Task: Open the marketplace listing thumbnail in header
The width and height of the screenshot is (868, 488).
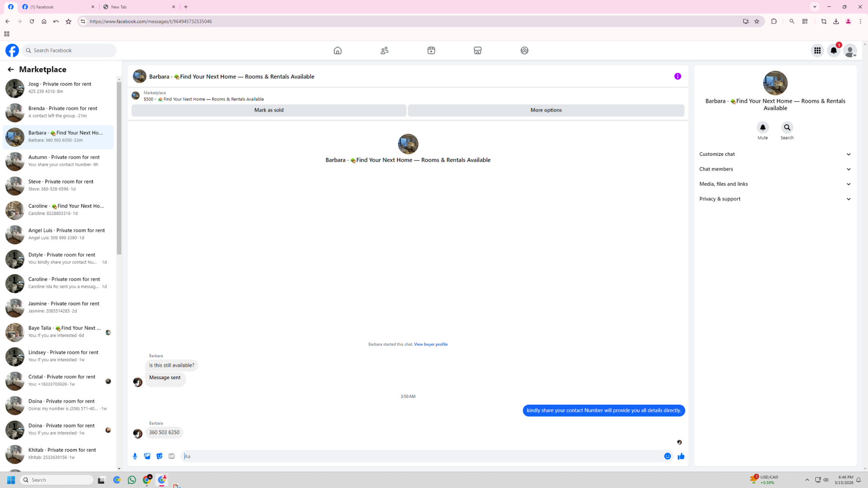Action: coord(135,95)
